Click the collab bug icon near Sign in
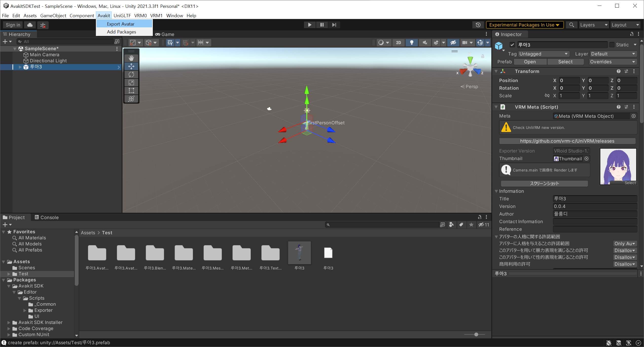The image size is (644, 347). click(x=43, y=25)
